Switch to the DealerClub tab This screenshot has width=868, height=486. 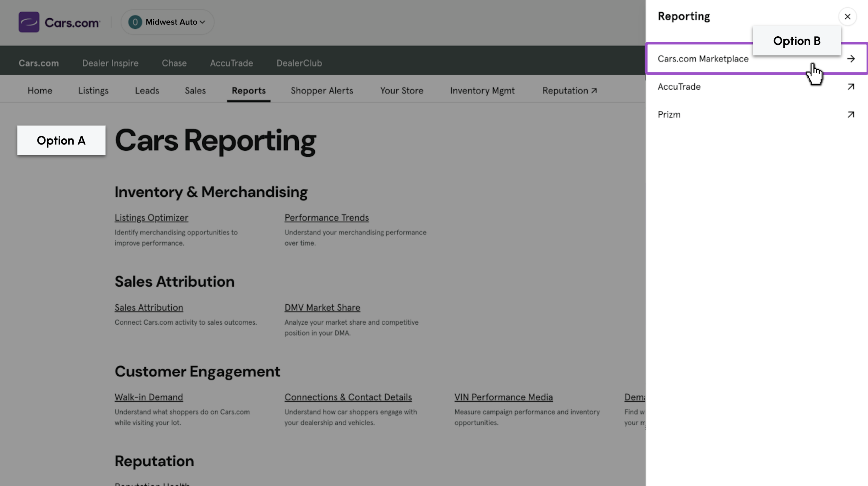(299, 63)
